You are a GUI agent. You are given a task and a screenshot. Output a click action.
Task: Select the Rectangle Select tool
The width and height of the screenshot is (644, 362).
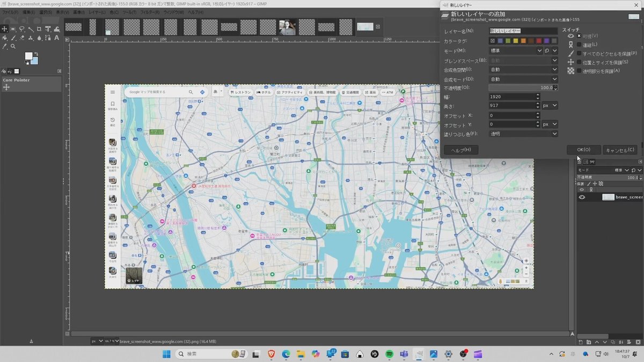13,29
